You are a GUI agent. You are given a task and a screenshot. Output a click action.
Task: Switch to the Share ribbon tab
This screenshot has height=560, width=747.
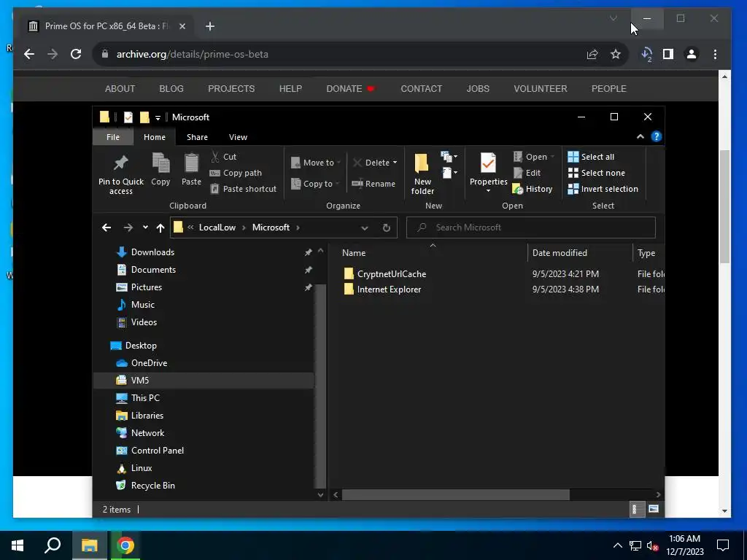(x=197, y=137)
